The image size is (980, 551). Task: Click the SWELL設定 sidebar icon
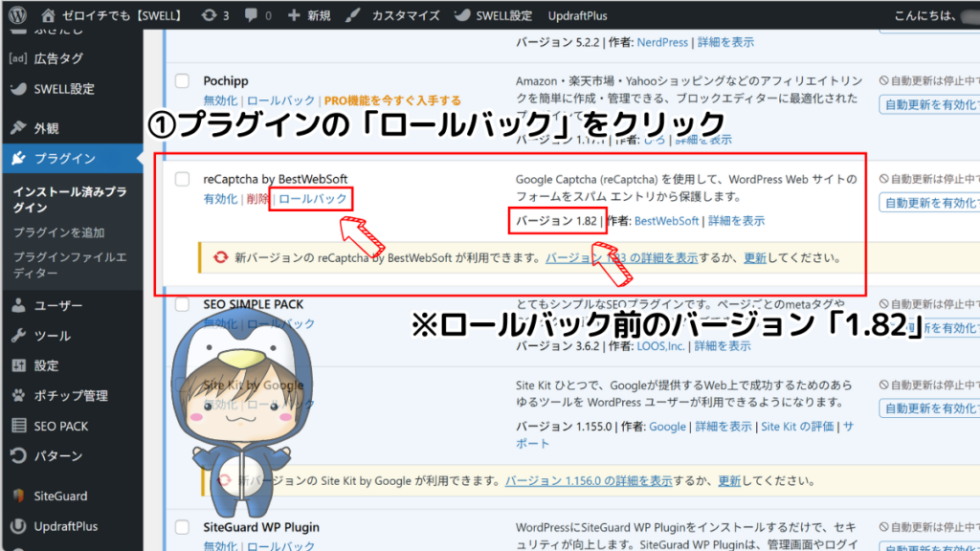pyautogui.click(x=19, y=89)
